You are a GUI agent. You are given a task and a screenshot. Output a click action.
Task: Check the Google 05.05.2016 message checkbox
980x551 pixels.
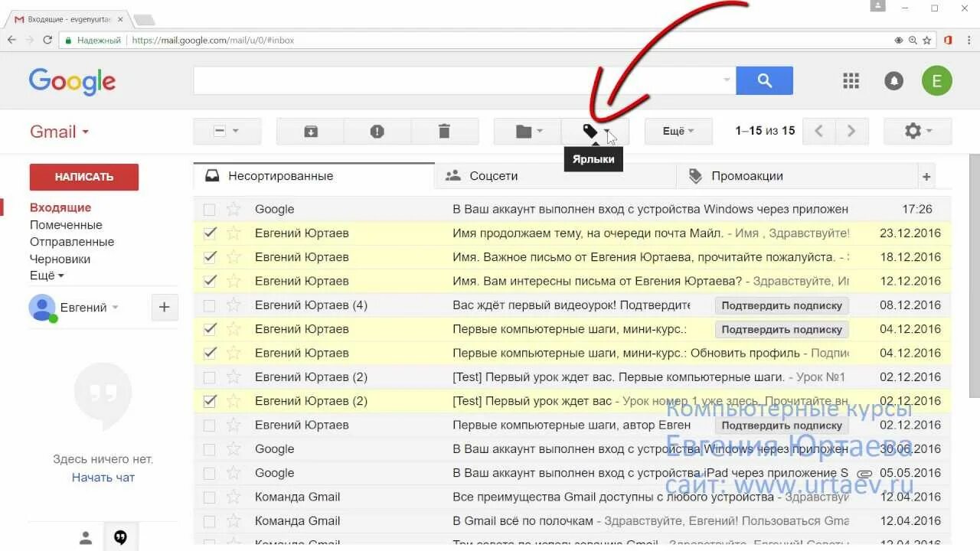(x=210, y=473)
